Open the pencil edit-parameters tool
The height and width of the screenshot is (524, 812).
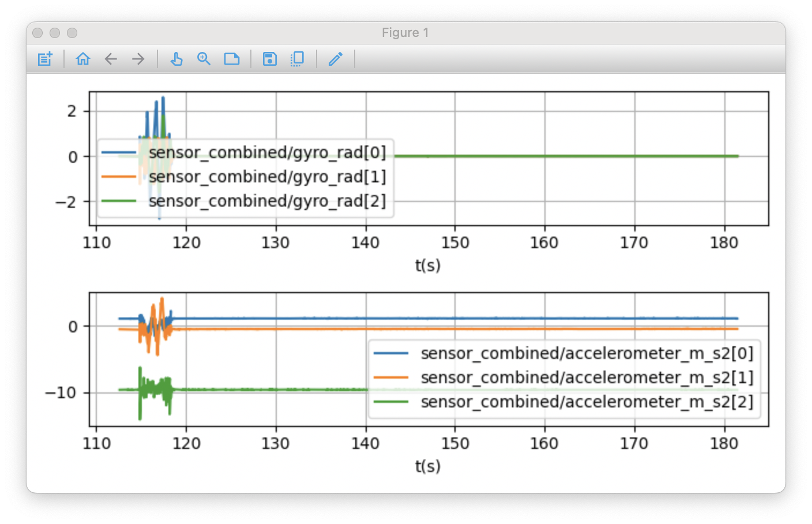(336, 59)
